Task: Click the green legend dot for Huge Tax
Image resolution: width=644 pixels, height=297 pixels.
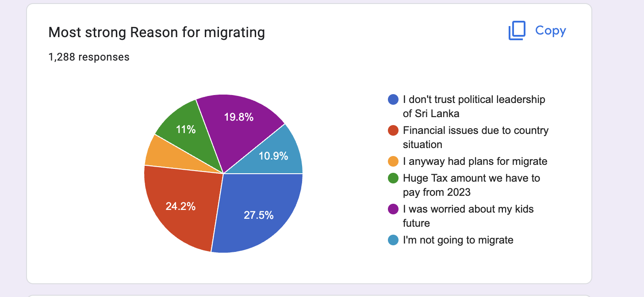Action: click(393, 179)
